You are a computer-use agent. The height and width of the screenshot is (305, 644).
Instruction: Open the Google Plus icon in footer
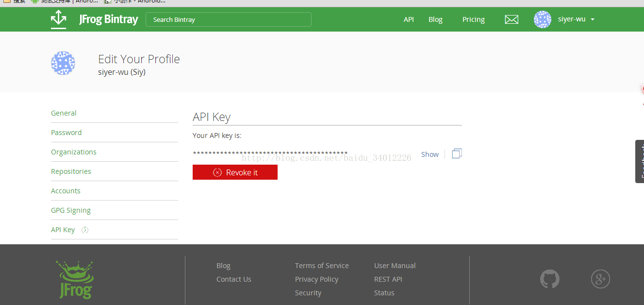pos(600,279)
